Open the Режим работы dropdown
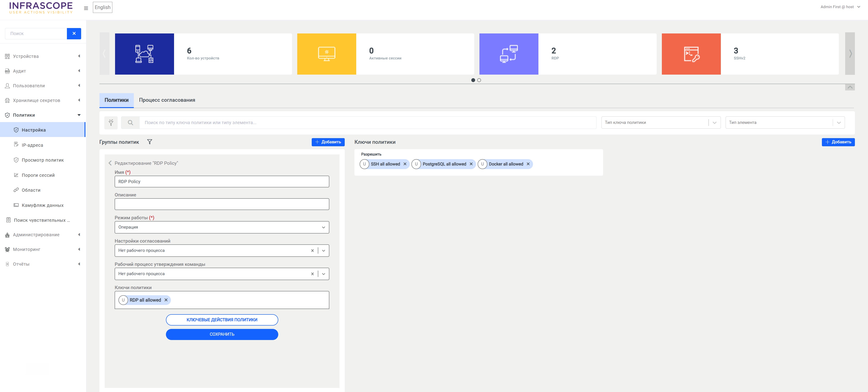This screenshot has width=868, height=392. click(x=222, y=227)
